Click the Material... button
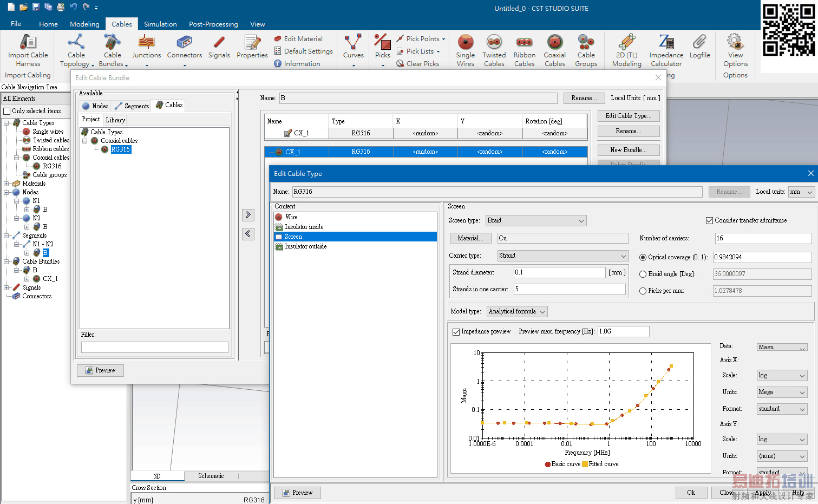 pos(470,238)
